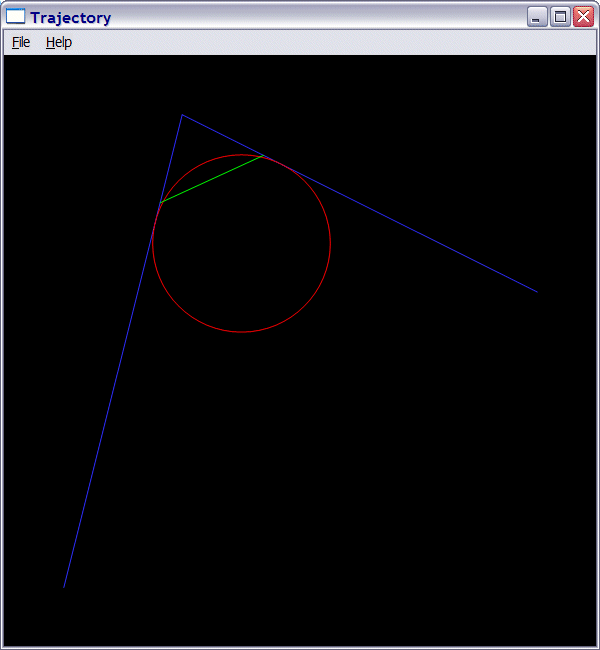This screenshot has width=600, height=650.
Task: Close the Trajectory window
Action: coord(583,17)
